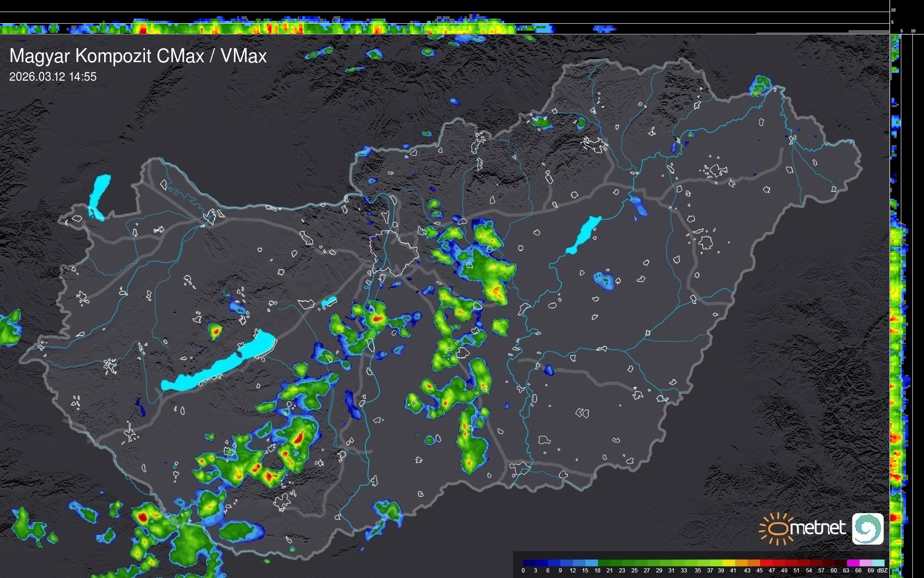Click the 2026.03.12 14:55 timestamp
Image resolution: width=924 pixels, height=578 pixels.
[x=53, y=77]
